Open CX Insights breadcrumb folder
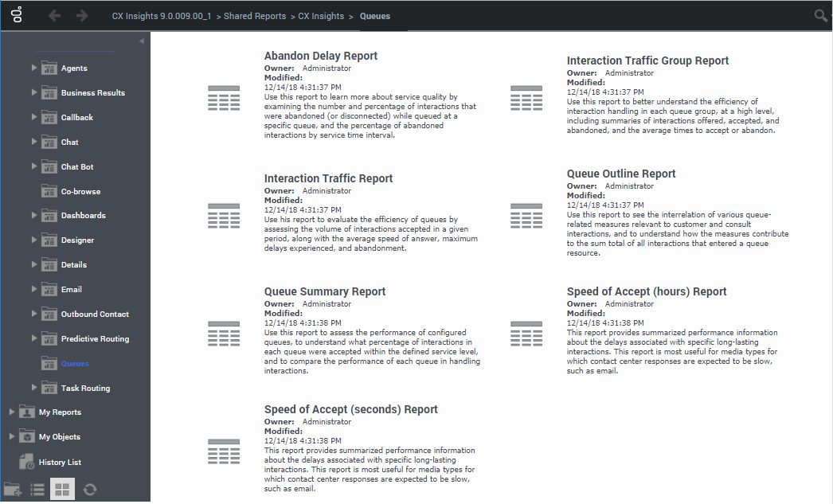 [321, 16]
